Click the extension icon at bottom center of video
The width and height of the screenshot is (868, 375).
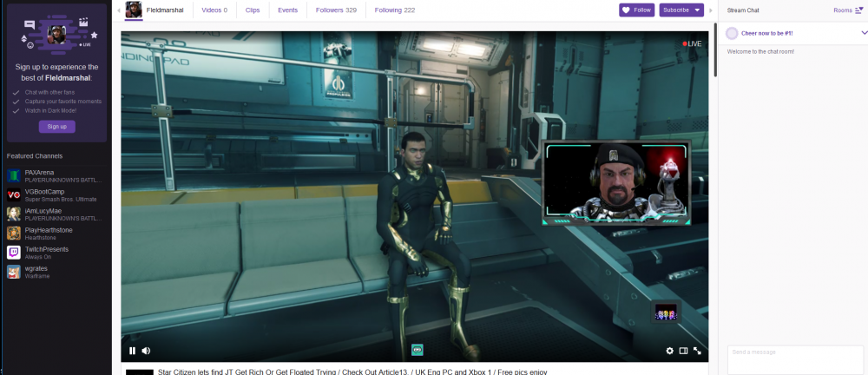417,350
